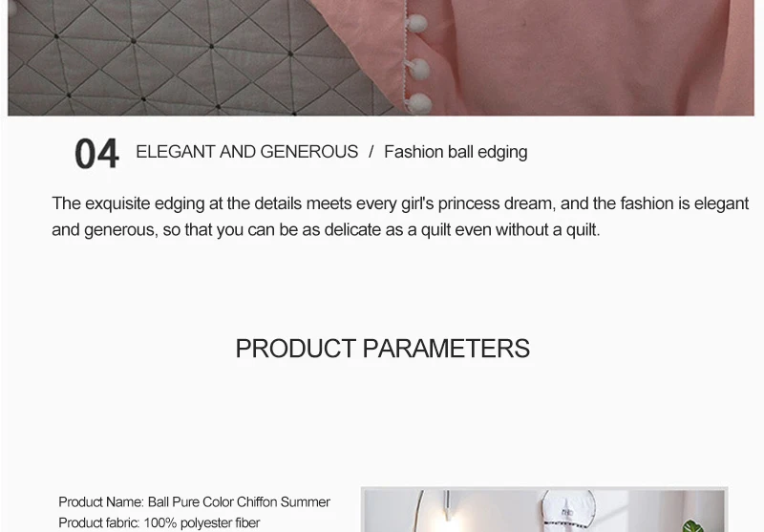The height and width of the screenshot is (532, 764).
Task: Click the slash separator after GENEROUS
Action: [371, 152]
